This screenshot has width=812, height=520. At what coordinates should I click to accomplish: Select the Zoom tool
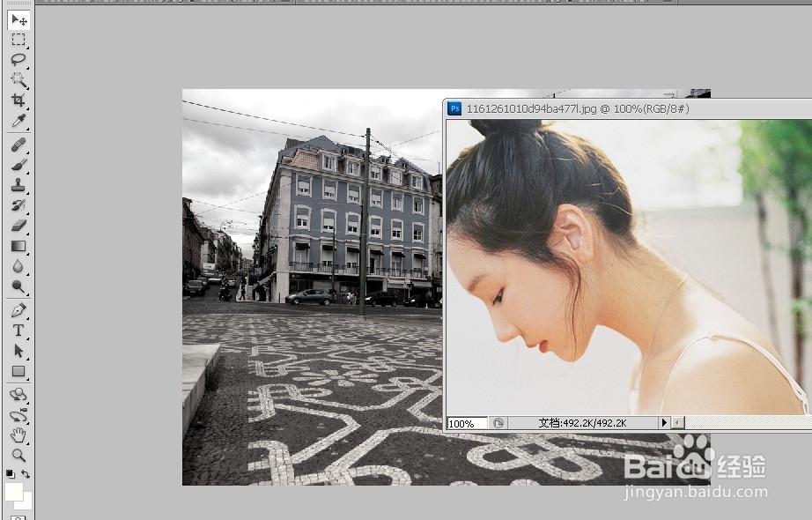point(18,455)
